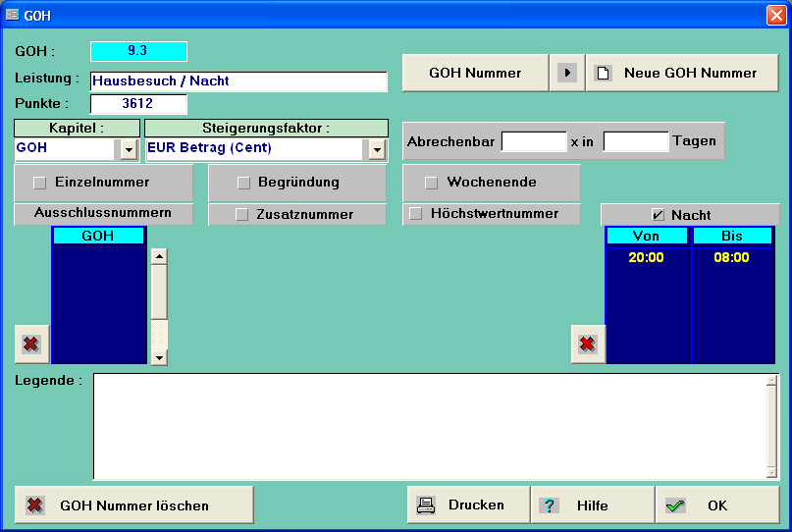Screen dimensions: 792x532
Task: Click the red X beside the Nacht time table
Action: (x=587, y=345)
